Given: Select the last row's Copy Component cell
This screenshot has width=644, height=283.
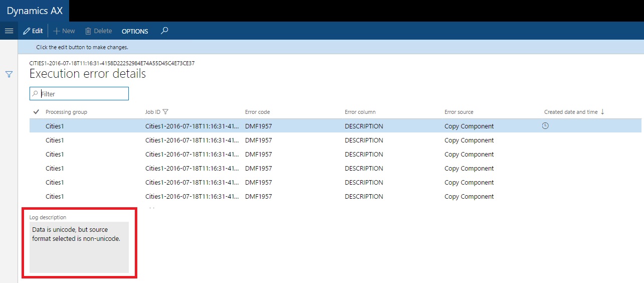Looking at the screenshot, I should click(x=469, y=197).
